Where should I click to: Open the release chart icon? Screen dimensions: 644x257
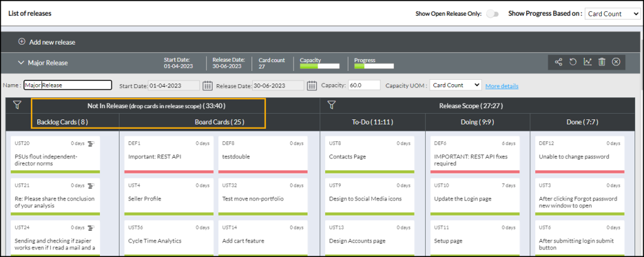(588, 62)
